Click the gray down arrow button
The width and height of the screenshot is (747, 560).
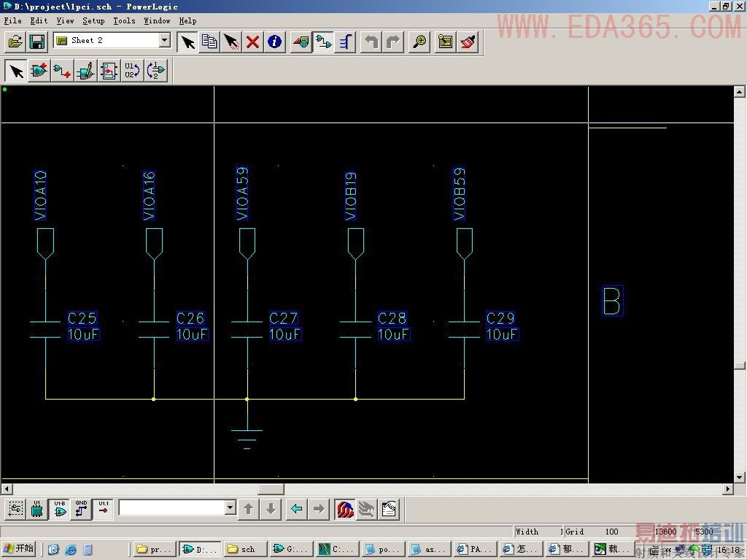[x=271, y=509]
